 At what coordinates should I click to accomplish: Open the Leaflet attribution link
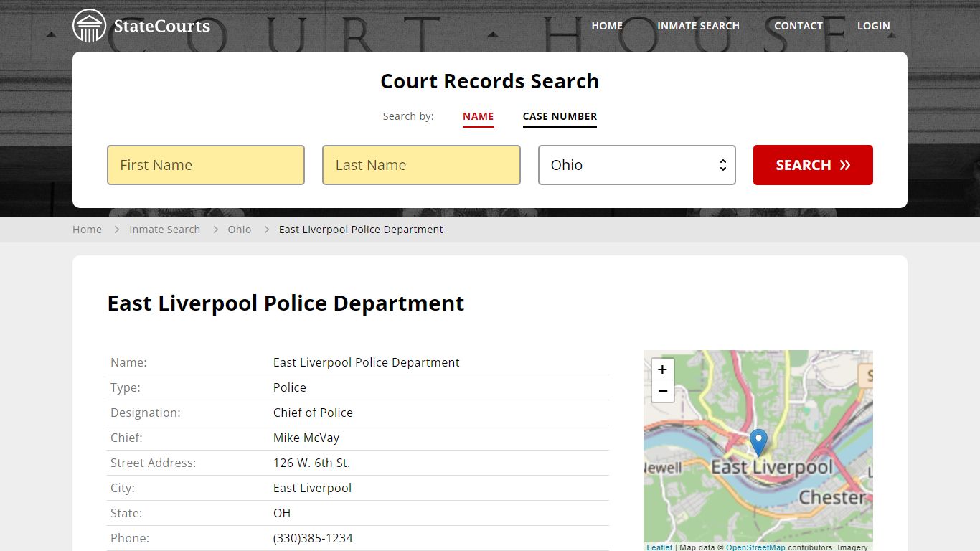click(659, 547)
